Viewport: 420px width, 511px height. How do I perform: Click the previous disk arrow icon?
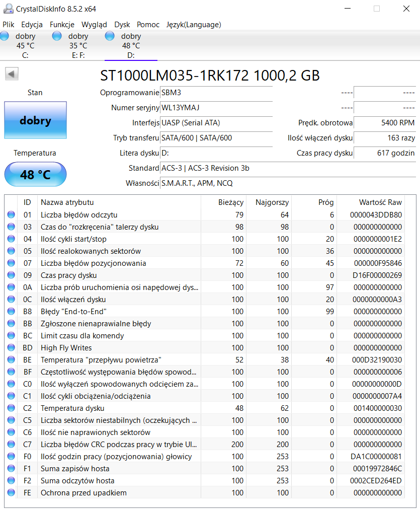12,74
